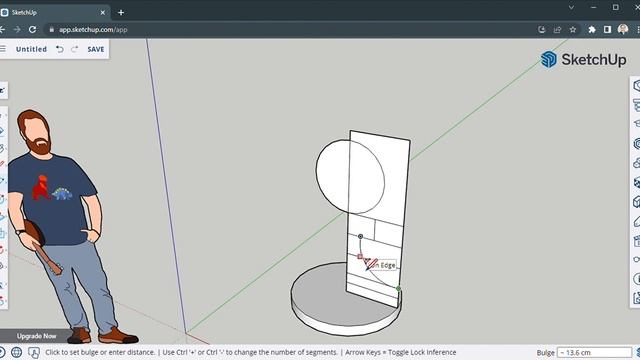The width and height of the screenshot is (640, 360).
Task: Click the Untitled model name
Action: [31, 49]
